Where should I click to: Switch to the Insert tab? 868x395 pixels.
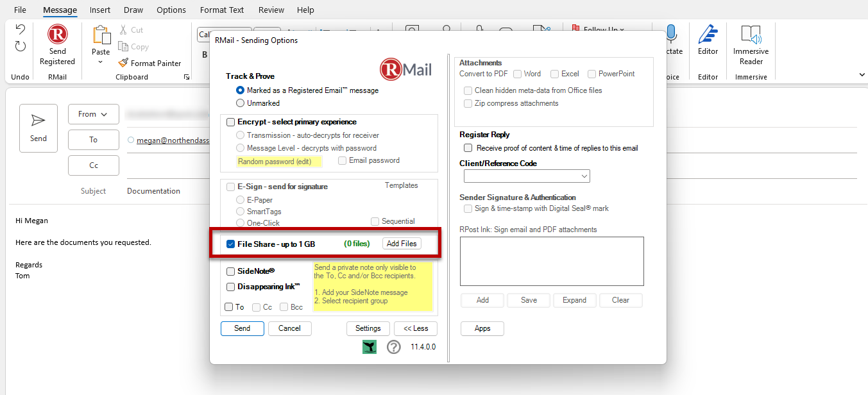(x=100, y=10)
